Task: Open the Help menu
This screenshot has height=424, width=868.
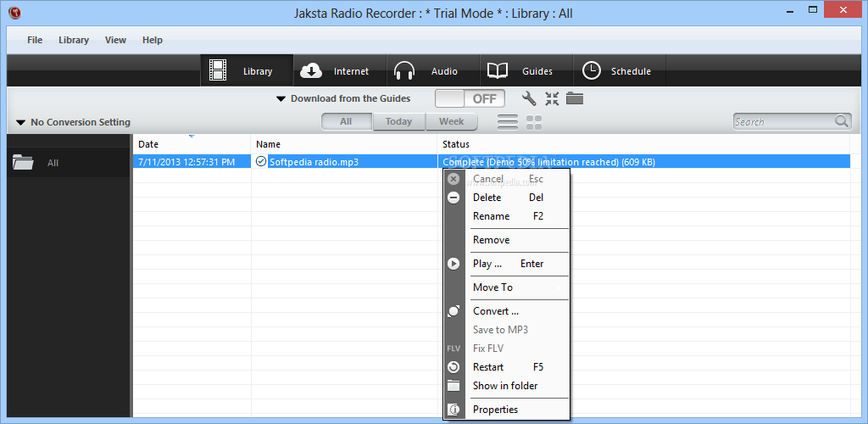Action: pos(153,40)
